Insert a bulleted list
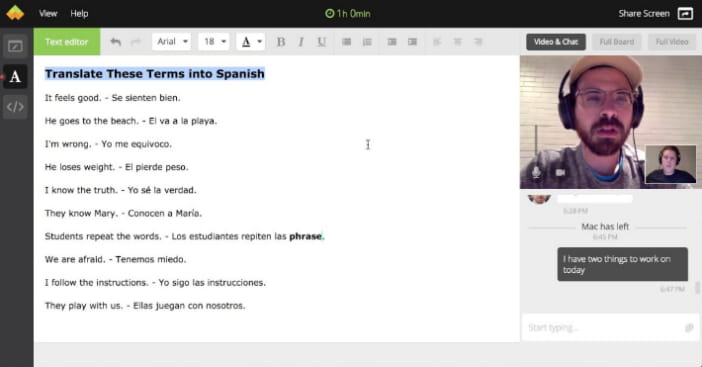The image size is (702, 367). (x=346, y=42)
